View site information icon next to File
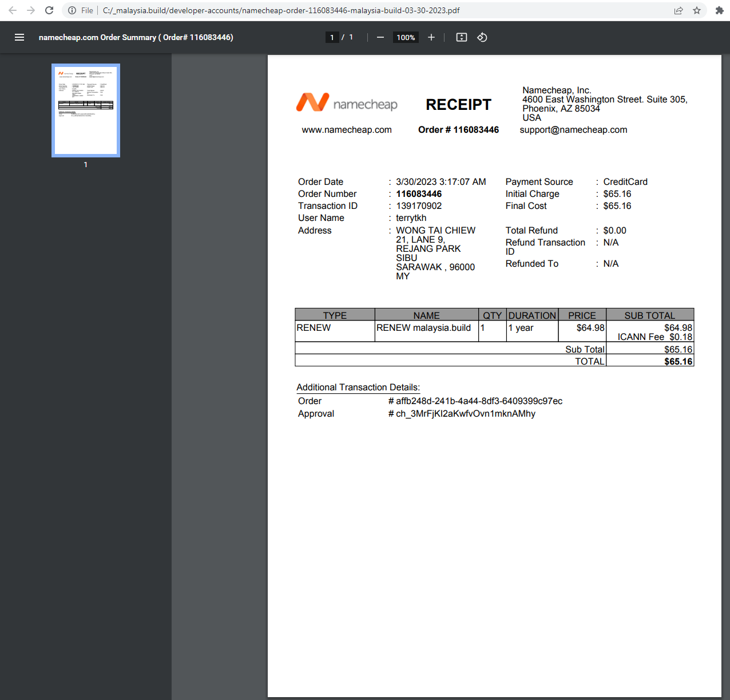The width and height of the screenshot is (730, 700). 72,10
